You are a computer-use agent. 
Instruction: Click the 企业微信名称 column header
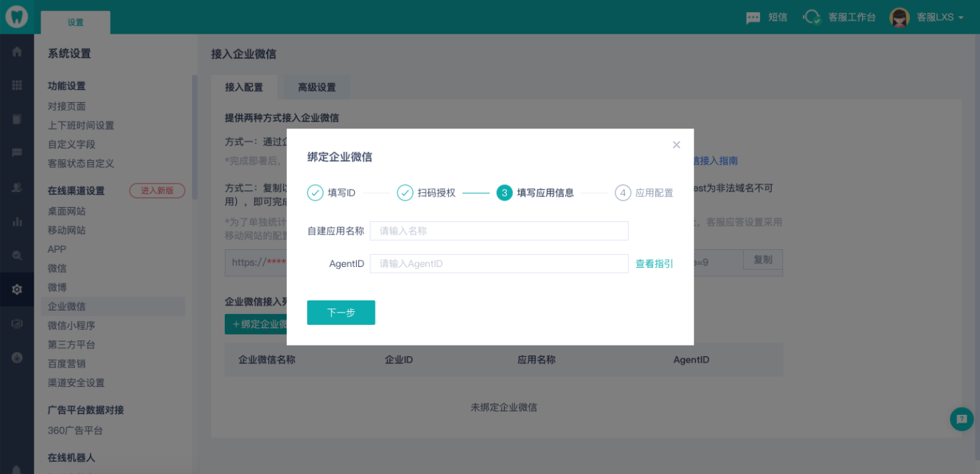267,360
